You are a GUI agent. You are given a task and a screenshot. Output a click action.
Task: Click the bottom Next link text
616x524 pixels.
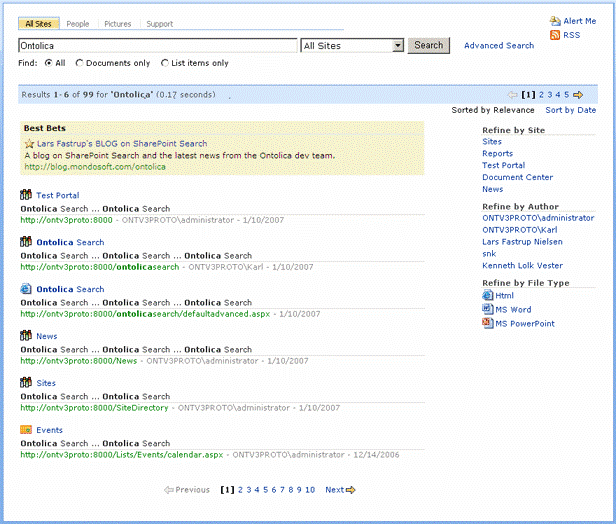tap(335, 490)
